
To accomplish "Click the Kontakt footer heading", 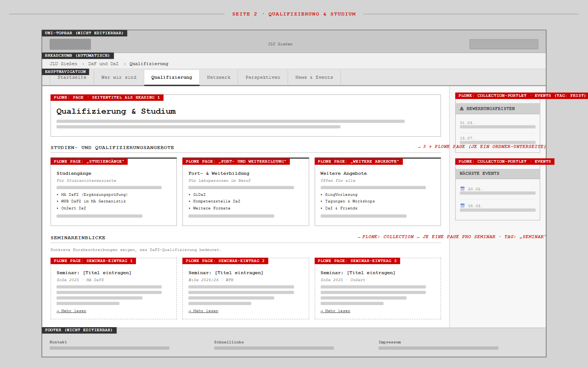I will point(58,342).
